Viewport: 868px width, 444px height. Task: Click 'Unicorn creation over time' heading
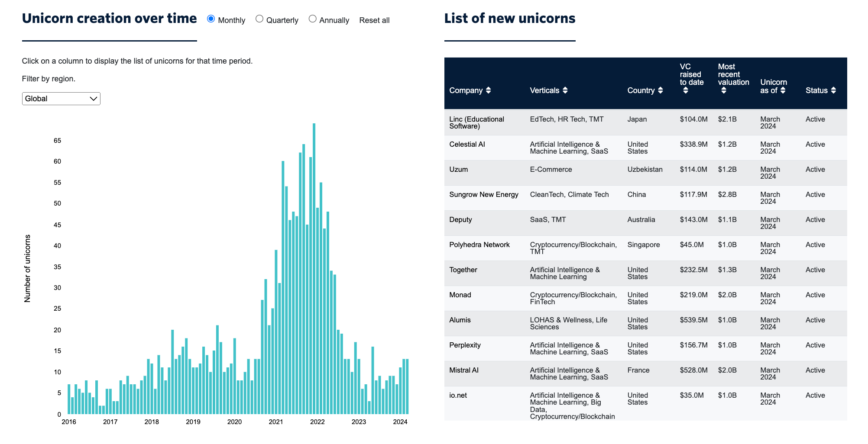110,19
